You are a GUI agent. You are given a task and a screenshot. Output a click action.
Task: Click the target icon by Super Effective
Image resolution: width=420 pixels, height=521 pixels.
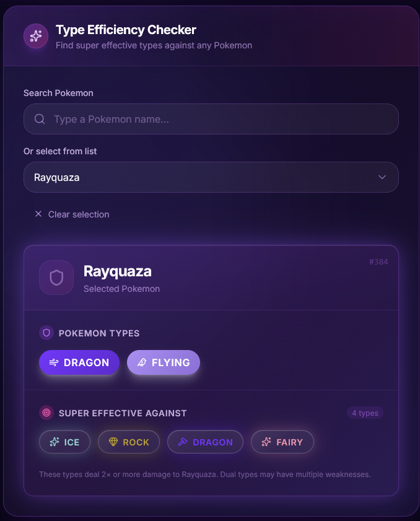pyautogui.click(x=46, y=413)
